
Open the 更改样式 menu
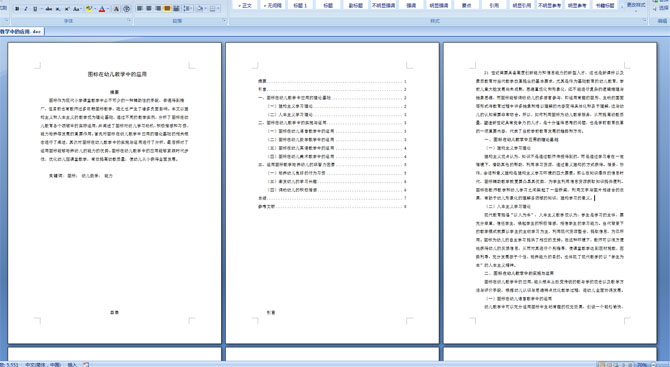click(x=636, y=5)
